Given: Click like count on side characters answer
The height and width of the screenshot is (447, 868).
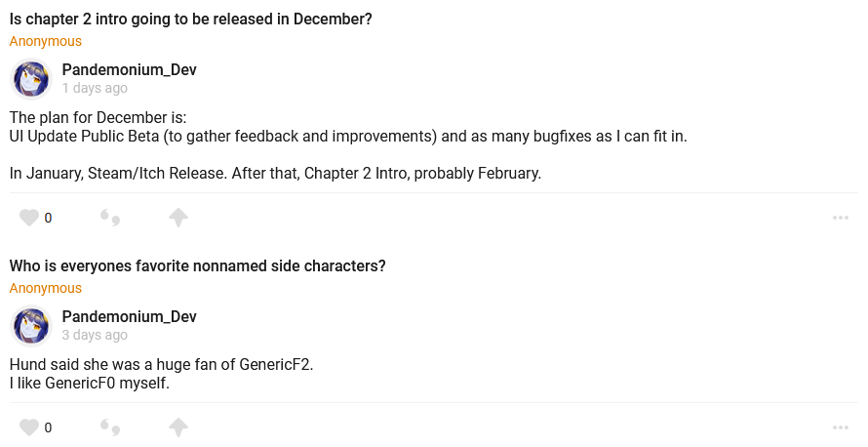Looking at the screenshot, I should click(48, 427).
